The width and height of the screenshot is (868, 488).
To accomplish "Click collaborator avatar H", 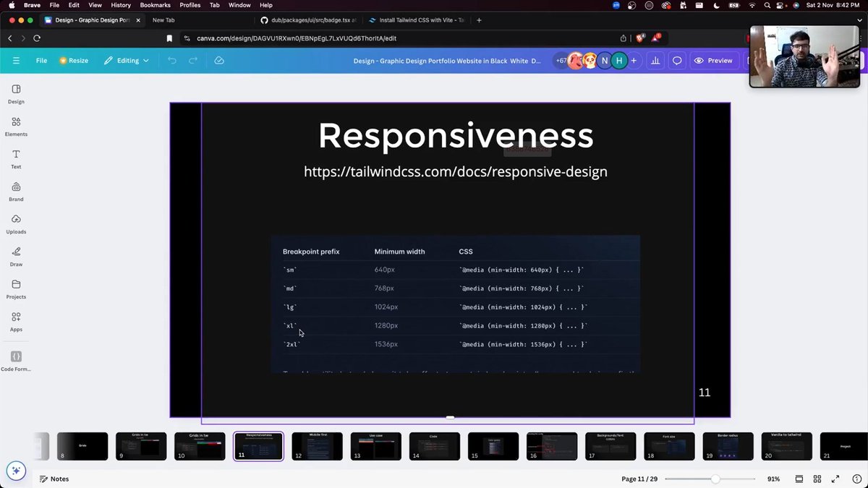I will point(618,61).
